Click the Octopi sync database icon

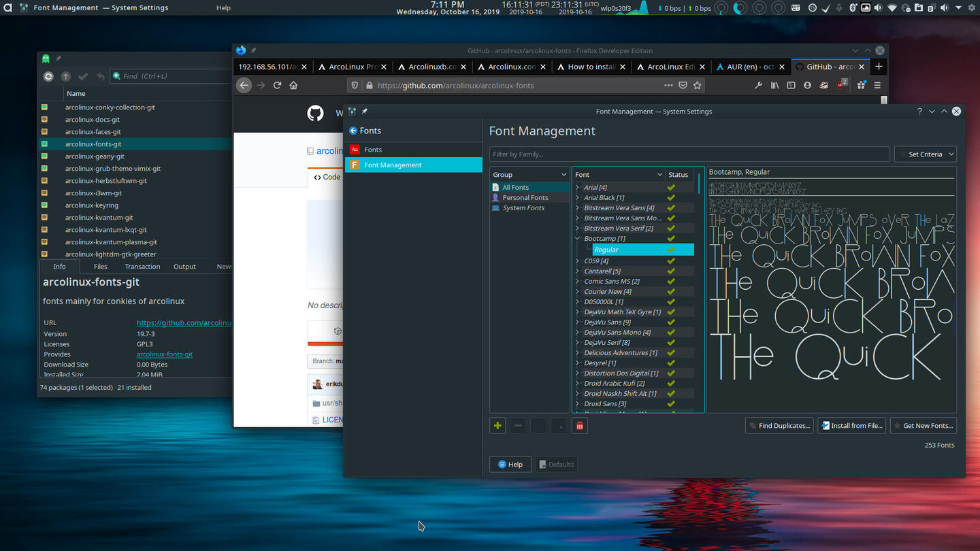pos(48,76)
